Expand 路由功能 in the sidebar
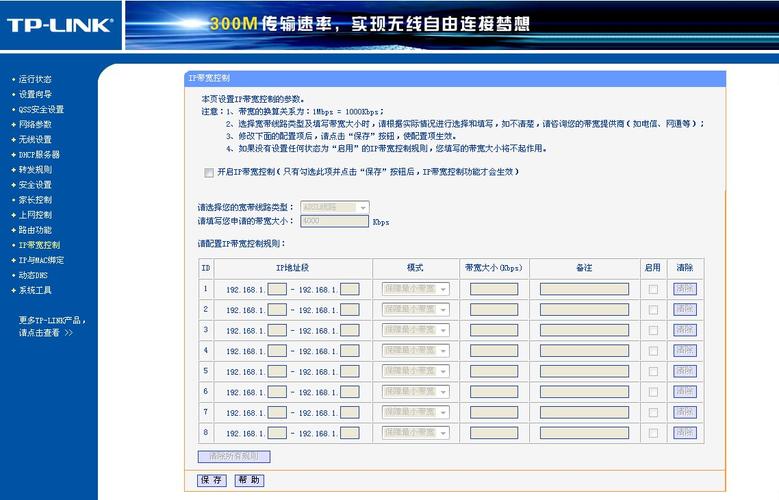The width and height of the screenshot is (779, 500). 35,230
